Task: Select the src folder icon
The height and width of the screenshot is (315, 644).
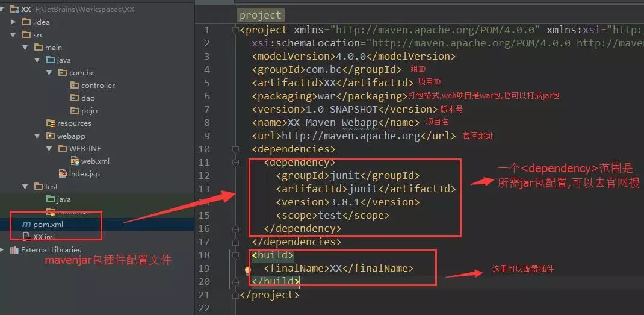Action: point(26,34)
